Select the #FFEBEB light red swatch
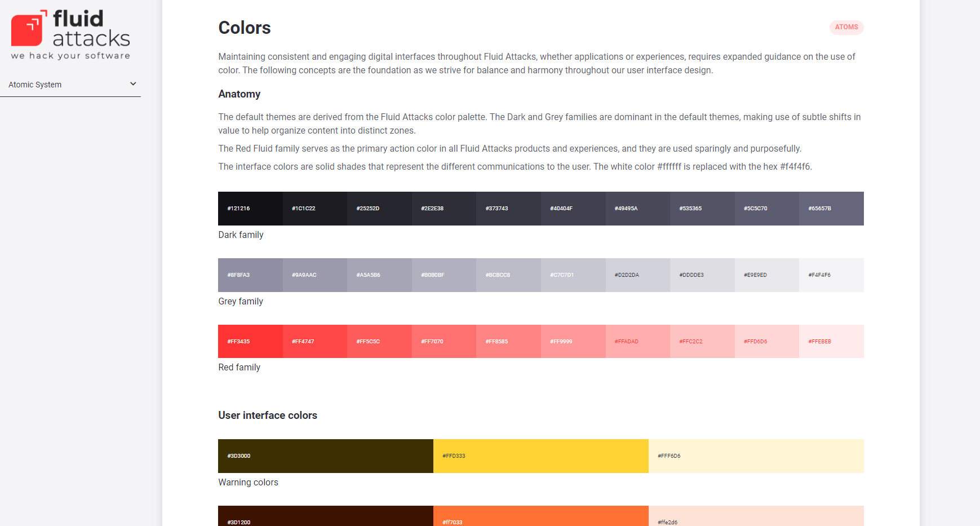980x526 pixels. tap(831, 341)
